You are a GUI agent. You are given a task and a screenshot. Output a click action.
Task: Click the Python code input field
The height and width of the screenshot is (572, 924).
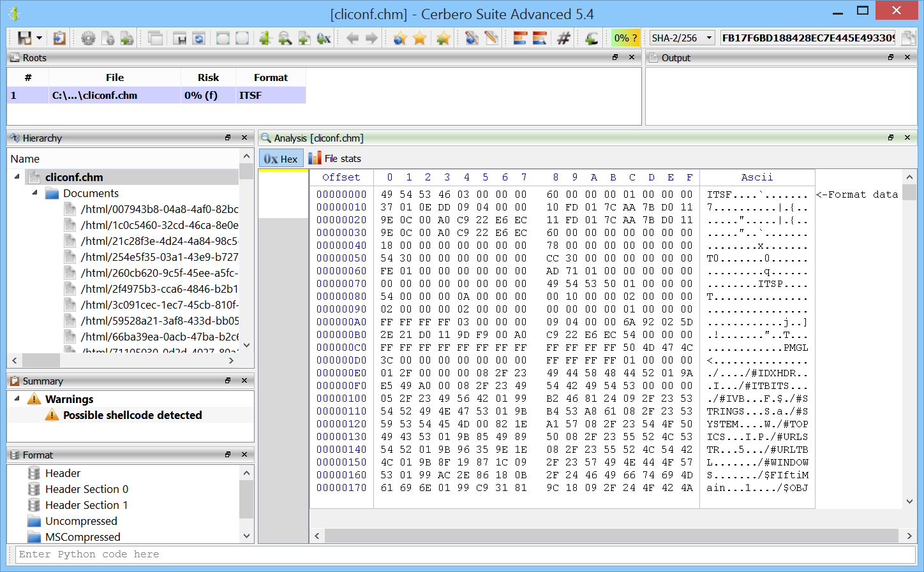click(x=466, y=555)
